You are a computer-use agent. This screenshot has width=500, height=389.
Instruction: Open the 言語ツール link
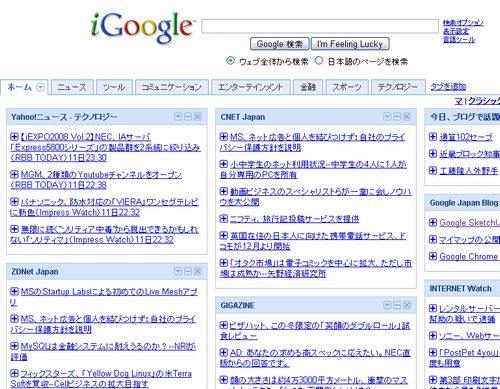pos(459,40)
